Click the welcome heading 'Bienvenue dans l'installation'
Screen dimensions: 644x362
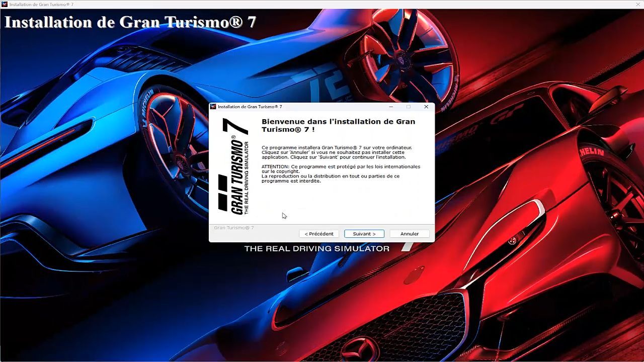tap(338, 125)
